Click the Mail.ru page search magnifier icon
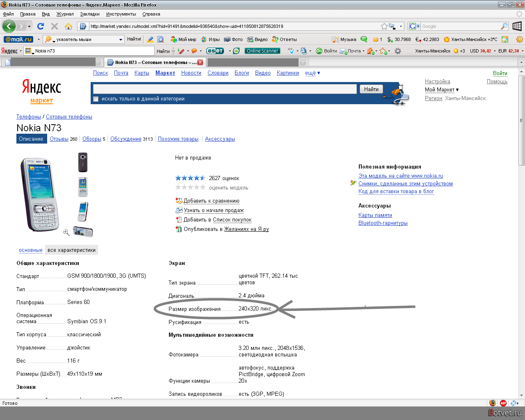The width and height of the screenshot is (525, 420). (161, 39)
